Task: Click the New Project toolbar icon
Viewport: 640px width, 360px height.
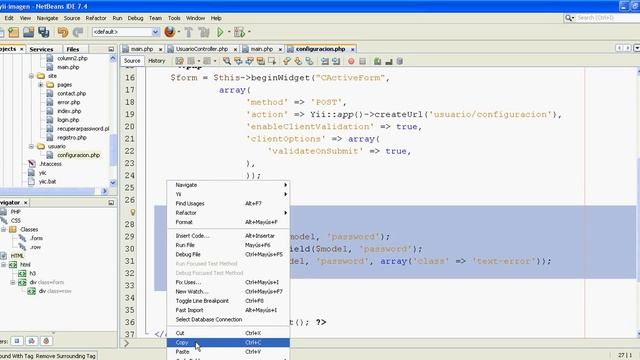Action: click(x=13, y=32)
